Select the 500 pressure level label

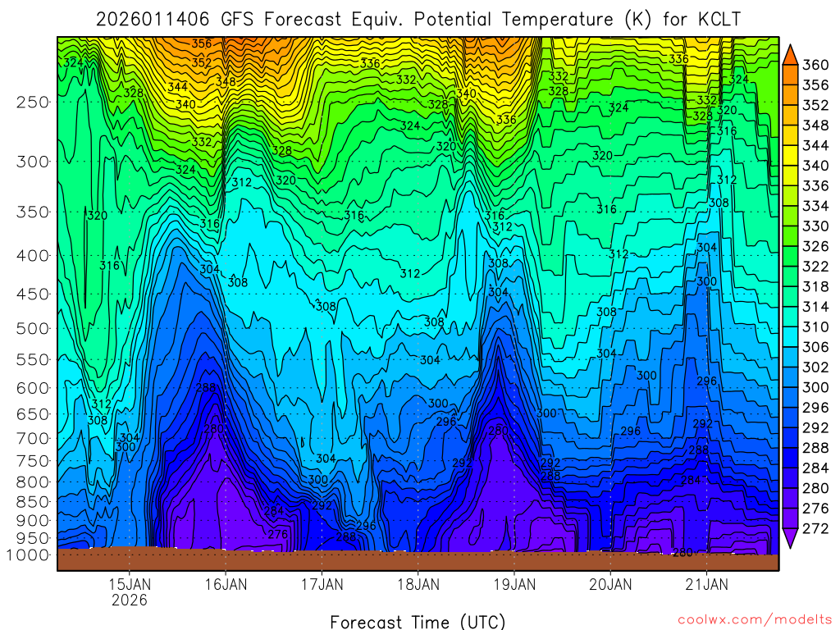[x=33, y=328]
